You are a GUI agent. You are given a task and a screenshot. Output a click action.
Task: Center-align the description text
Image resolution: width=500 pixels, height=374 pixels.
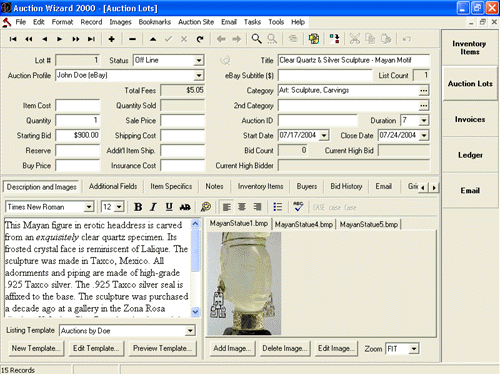pos(242,207)
